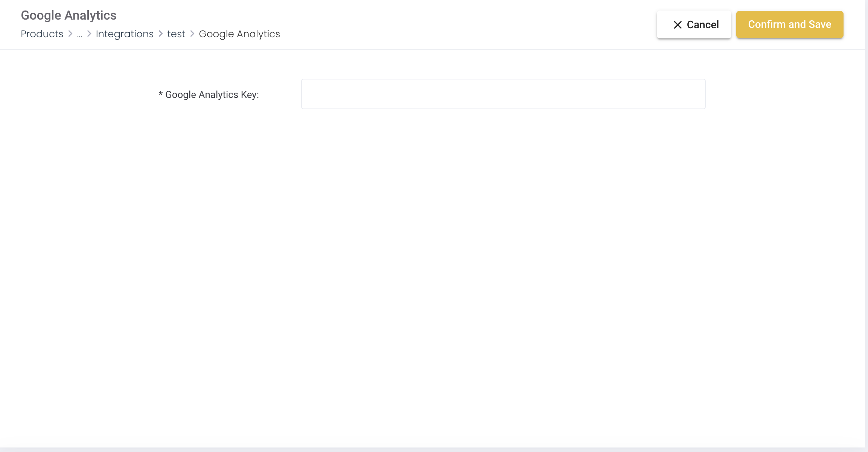Click the Google Analytics page title heading
Viewport: 868px width, 452px height.
coord(69,15)
